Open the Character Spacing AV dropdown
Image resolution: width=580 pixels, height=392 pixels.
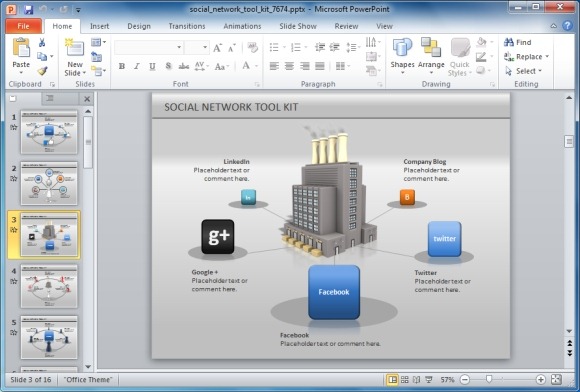pos(202,66)
